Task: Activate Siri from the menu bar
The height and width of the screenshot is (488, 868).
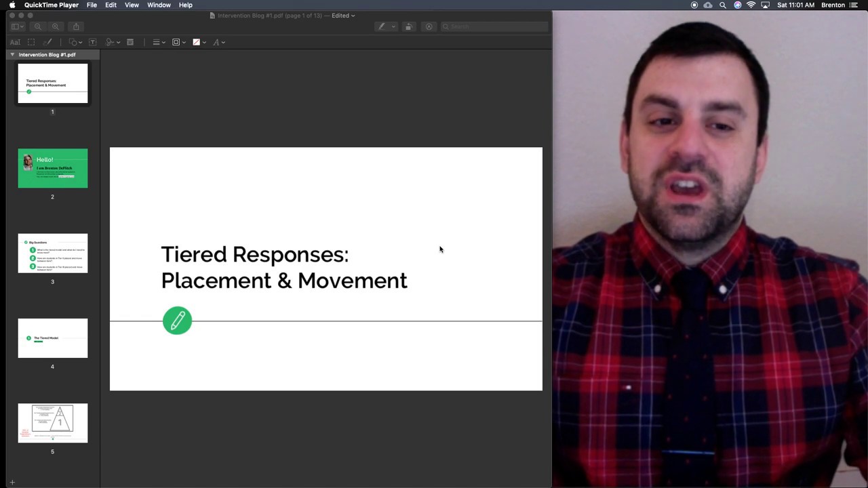Action: 738,5
